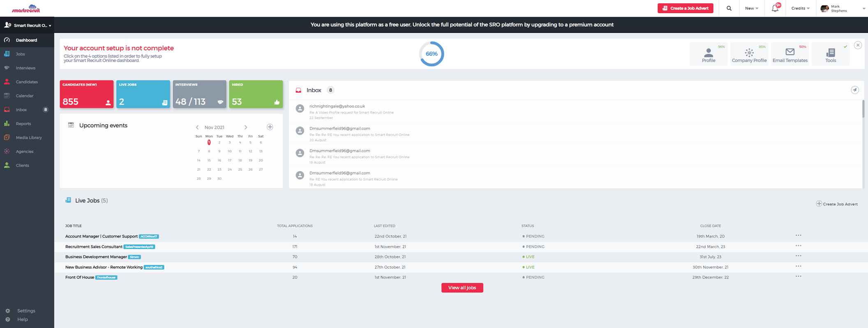Open Email Templates setup tile

790,54
